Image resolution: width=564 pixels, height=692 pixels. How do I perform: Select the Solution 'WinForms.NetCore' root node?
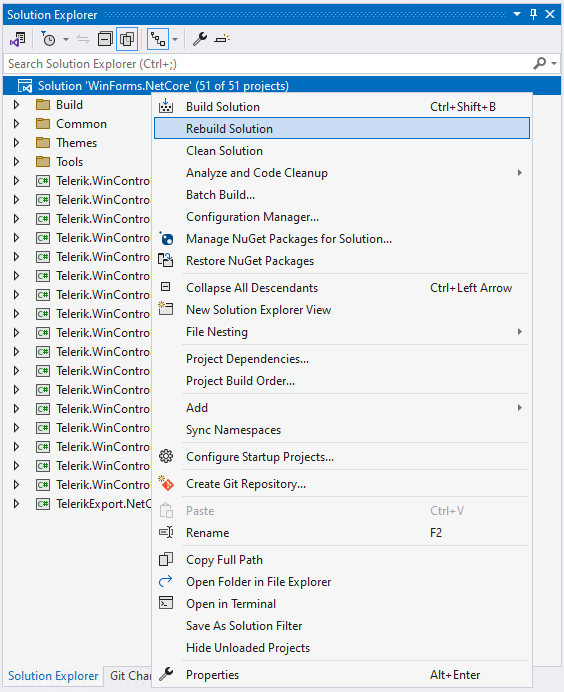point(282,86)
